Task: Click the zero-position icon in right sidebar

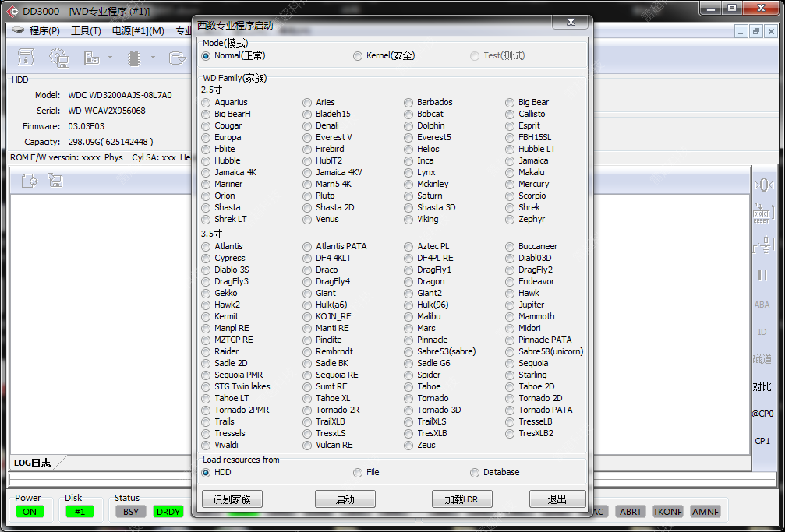Action: coord(763,185)
